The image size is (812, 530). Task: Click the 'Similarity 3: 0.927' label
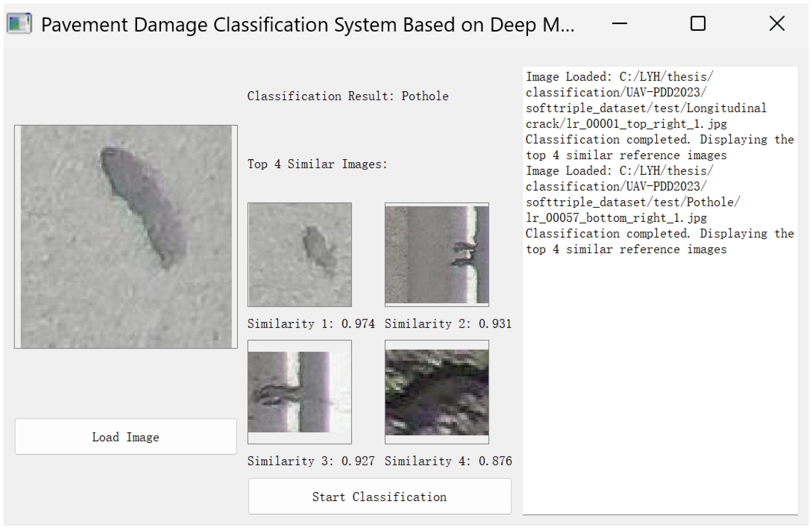(x=311, y=461)
